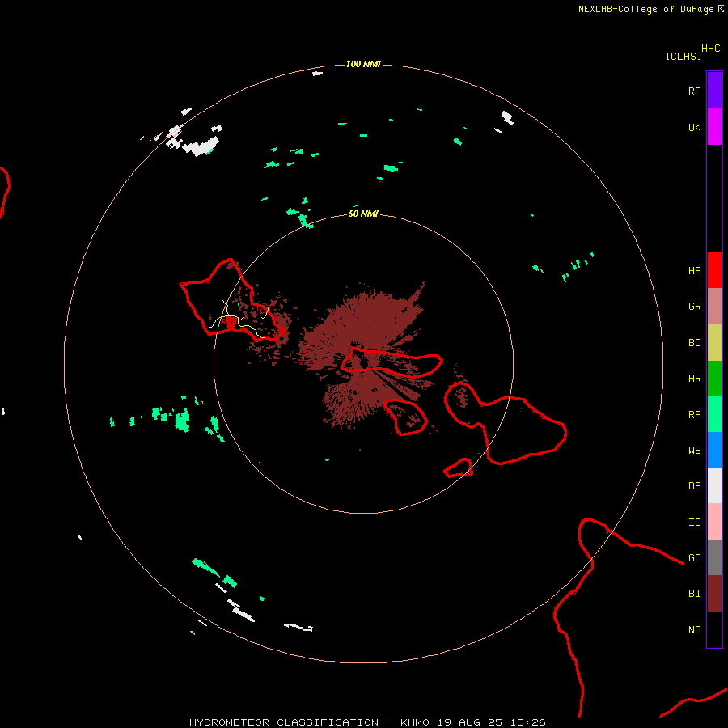The width and height of the screenshot is (728, 728).
Task: Click the IC legend label
Action: 694,522
